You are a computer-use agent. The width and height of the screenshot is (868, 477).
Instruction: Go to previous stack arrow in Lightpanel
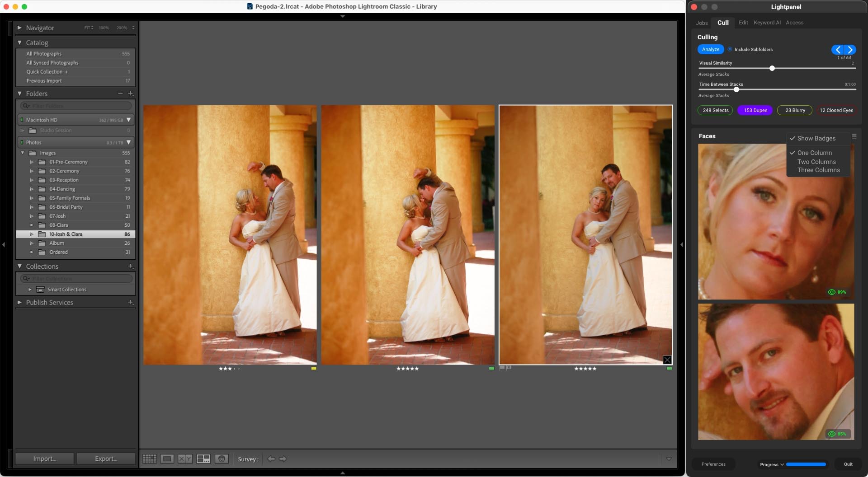(838, 50)
